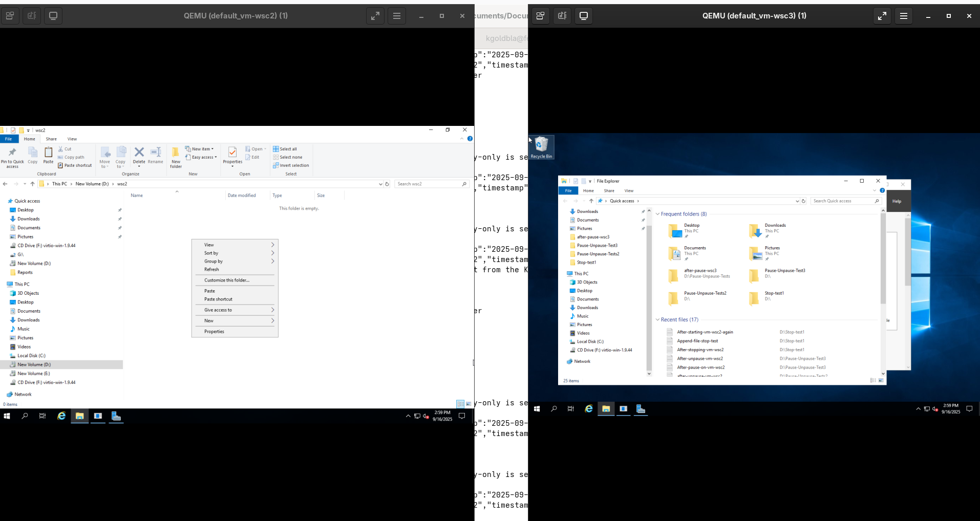Click the Rename icon in wsc2 ribbon
The width and height of the screenshot is (980, 521).
(156, 156)
